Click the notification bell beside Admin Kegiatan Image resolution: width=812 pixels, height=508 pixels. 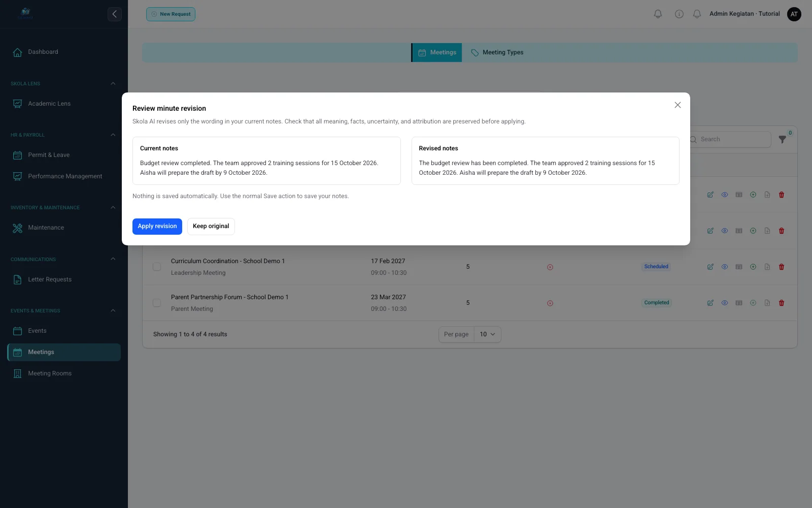click(x=697, y=14)
